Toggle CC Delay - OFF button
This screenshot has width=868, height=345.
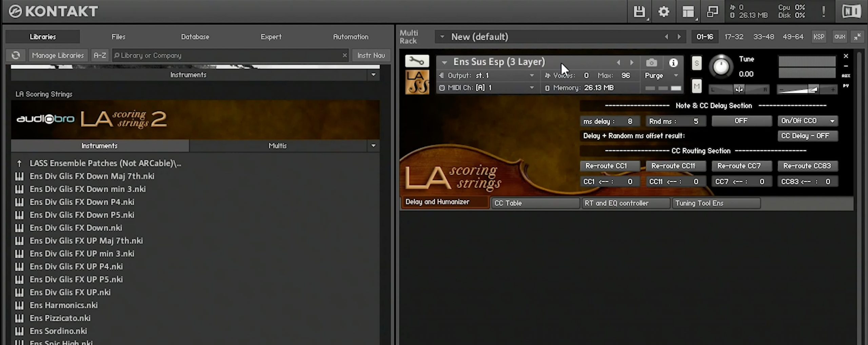[807, 136]
